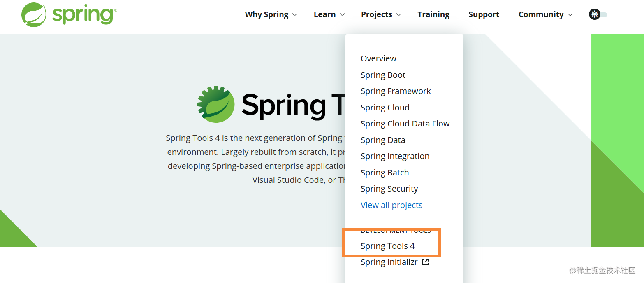
Task: Select Spring Tools 4 menu item
Action: 387,246
